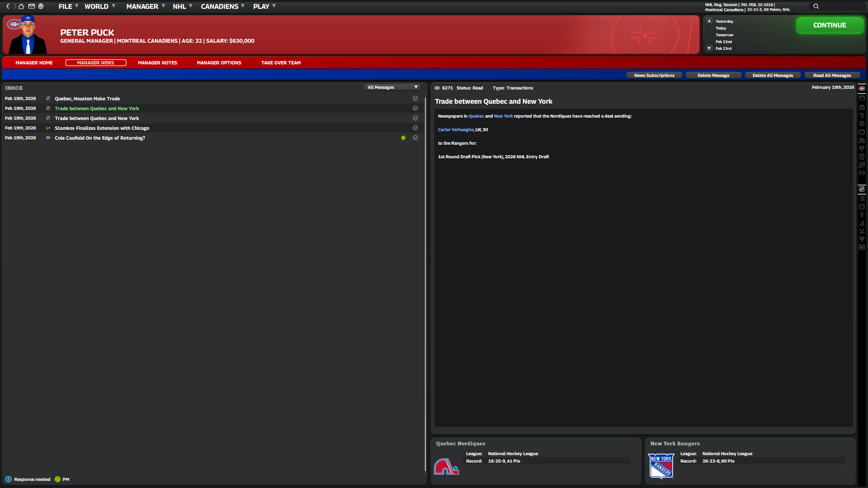Click the search magnifier icon
The width and height of the screenshot is (868, 488).
pos(816,6)
